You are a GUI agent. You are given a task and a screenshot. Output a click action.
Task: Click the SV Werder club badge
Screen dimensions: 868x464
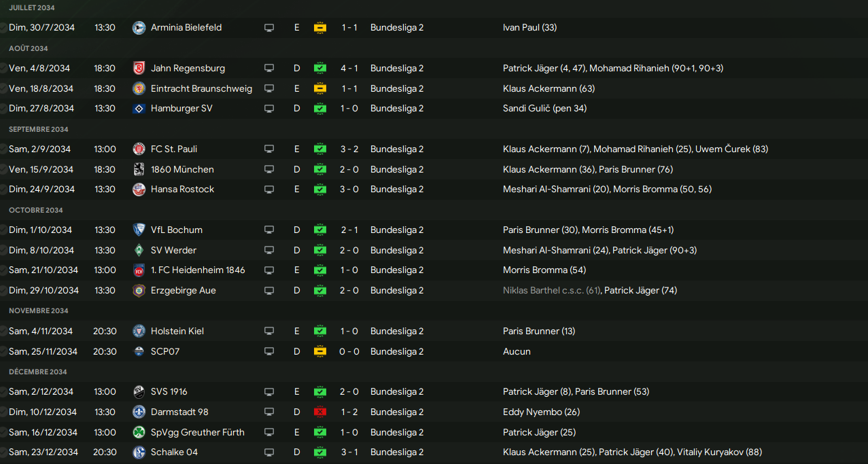pyautogui.click(x=139, y=251)
